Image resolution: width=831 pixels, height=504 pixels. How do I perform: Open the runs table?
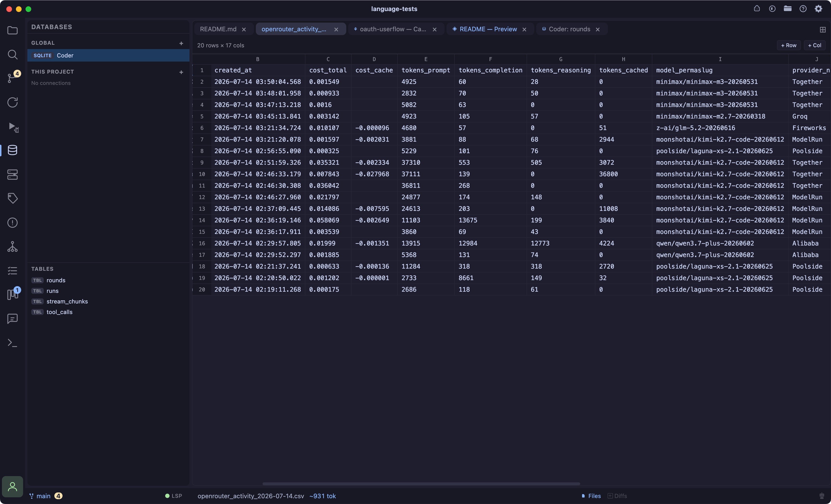pyautogui.click(x=52, y=291)
